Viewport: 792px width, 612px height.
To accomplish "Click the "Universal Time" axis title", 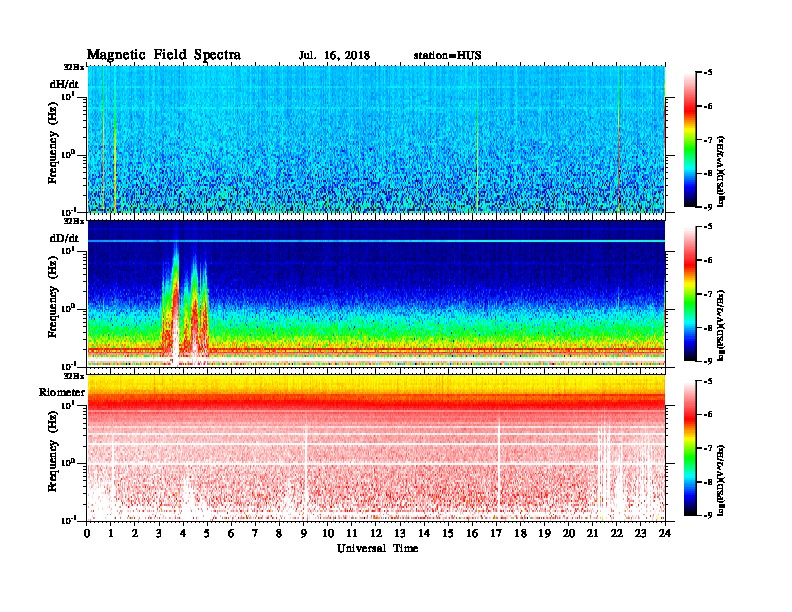I will point(377,548).
